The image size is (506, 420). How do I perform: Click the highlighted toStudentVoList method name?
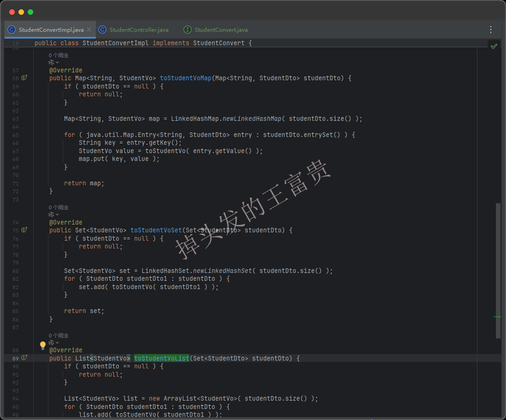162,358
